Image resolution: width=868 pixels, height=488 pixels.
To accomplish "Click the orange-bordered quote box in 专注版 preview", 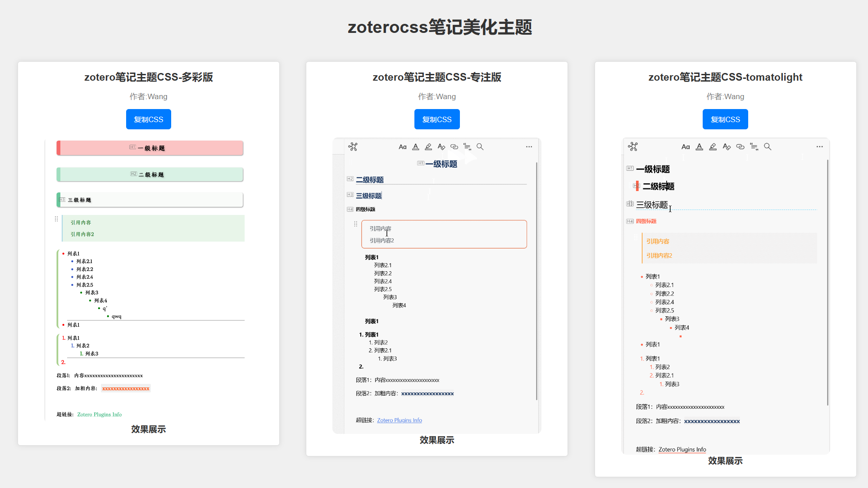I will 444,234.
